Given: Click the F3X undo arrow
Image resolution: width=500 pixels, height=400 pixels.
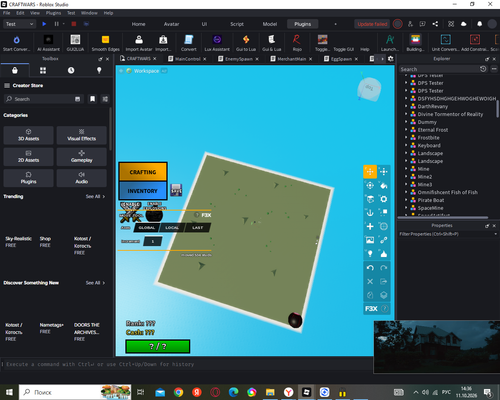Looking at the screenshot, I should click(x=370, y=268).
